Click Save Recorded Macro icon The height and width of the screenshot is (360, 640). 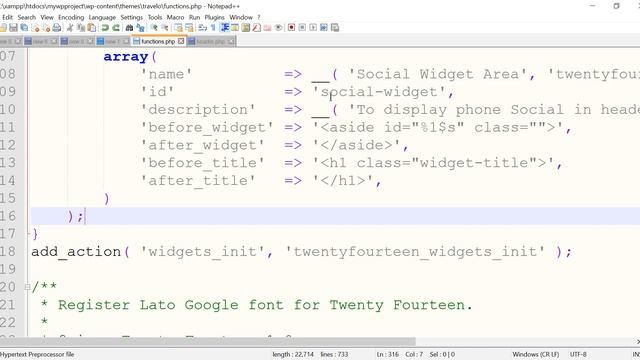tap(335, 28)
